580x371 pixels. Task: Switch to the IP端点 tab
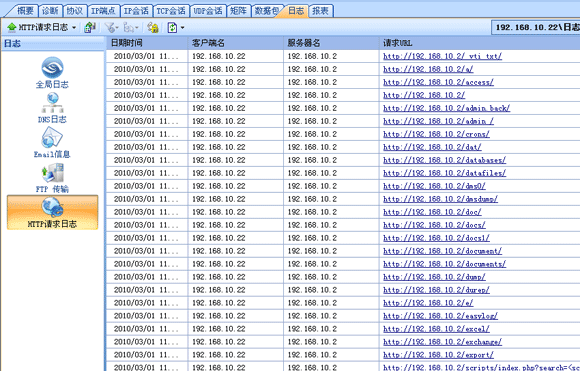[103, 11]
